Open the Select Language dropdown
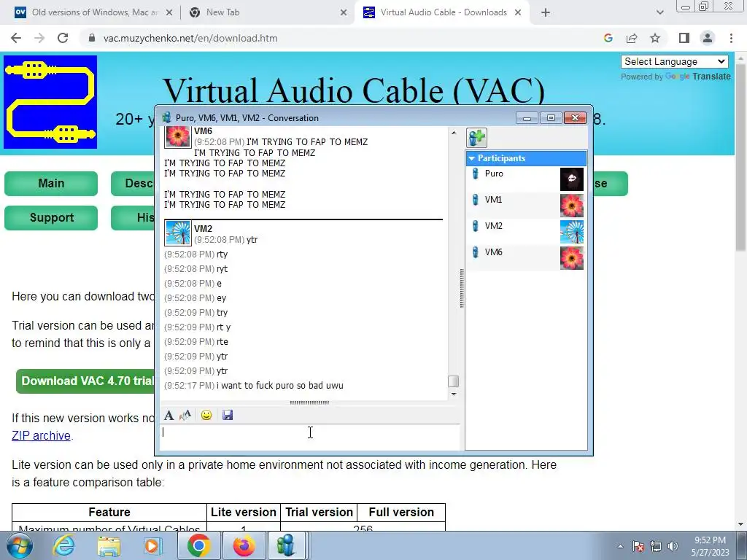747x560 pixels. tap(675, 61)
